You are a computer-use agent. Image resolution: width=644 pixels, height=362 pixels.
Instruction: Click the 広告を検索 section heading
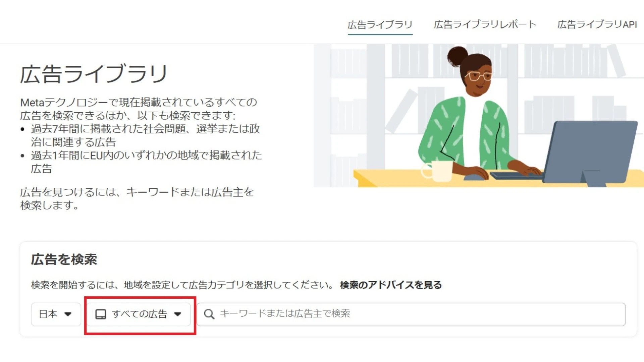coord(64,259)
